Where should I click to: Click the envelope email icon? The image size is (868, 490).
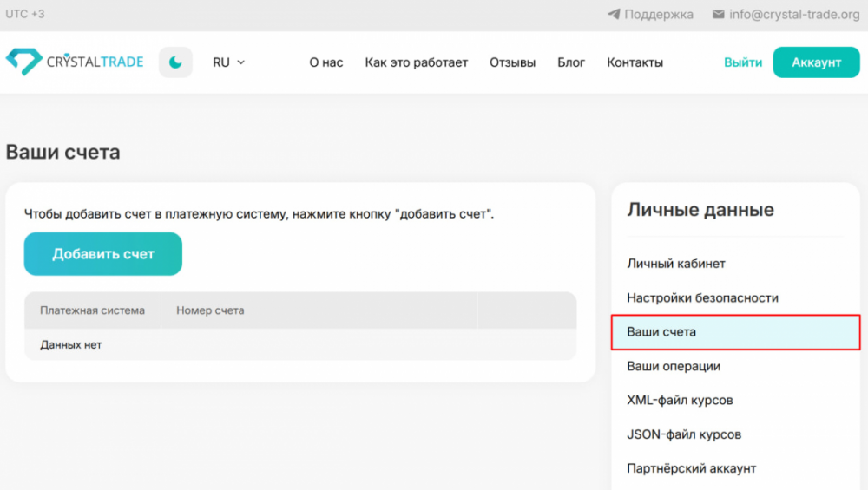pos(718,15)
